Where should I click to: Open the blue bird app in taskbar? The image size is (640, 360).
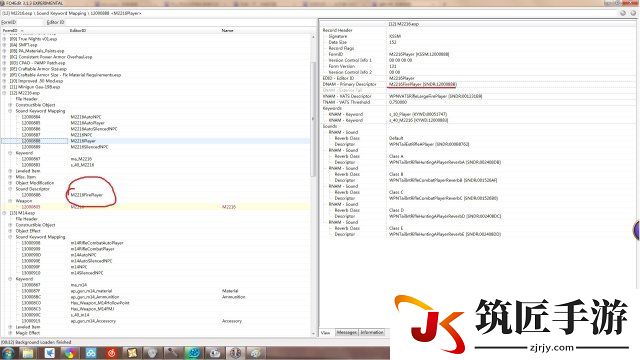(49, 353)
